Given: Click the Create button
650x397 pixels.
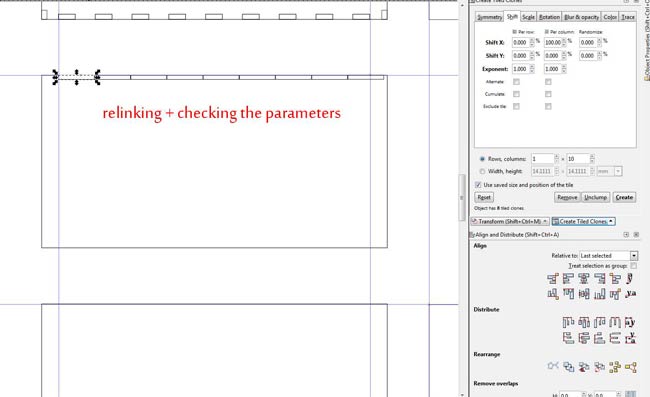Looking at the screenshot, I should click(x=624, y=197).
